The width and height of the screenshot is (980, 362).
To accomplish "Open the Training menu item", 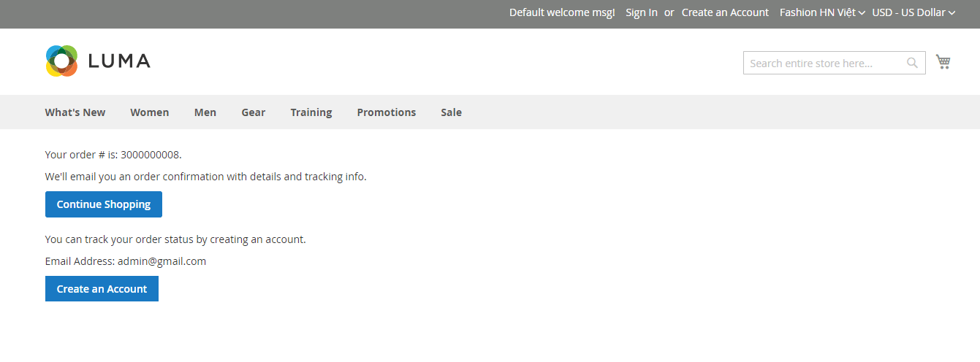I will coord(311,112).
